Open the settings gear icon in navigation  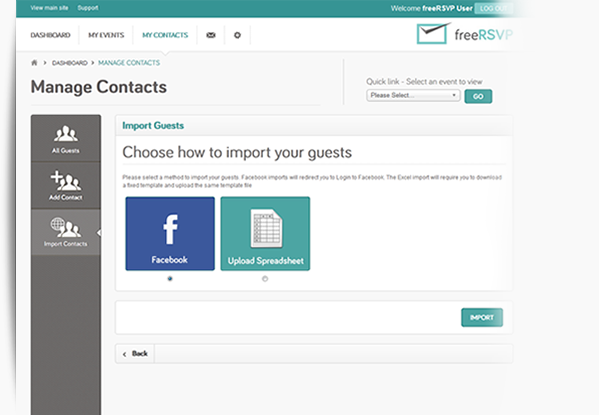tap(237, 35)
